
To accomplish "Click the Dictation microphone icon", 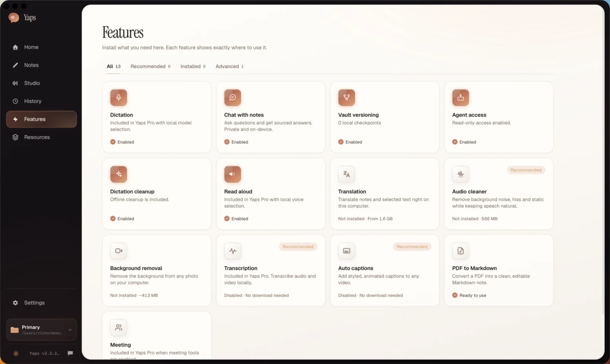I will click(x=119, y=97).
